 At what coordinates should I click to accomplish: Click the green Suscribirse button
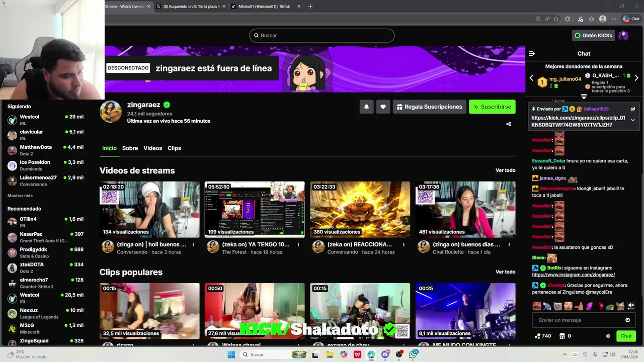tap(492, 107)
